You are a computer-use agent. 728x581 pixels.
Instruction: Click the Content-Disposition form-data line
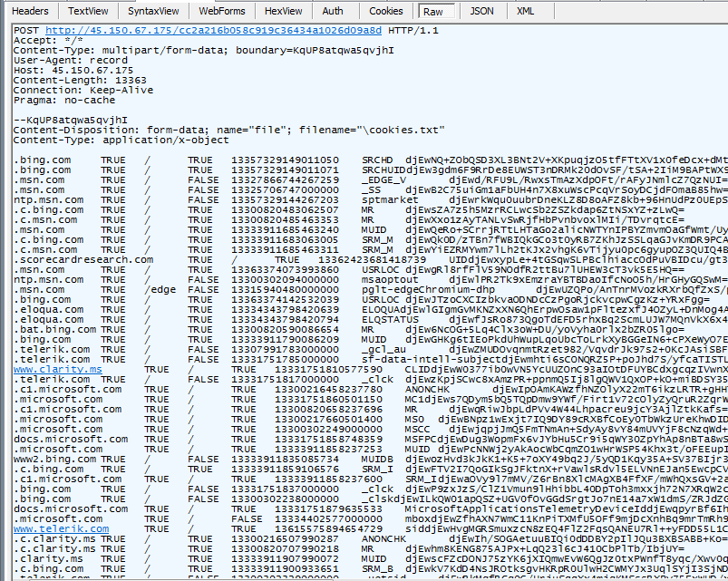click(x=228, y=131)
